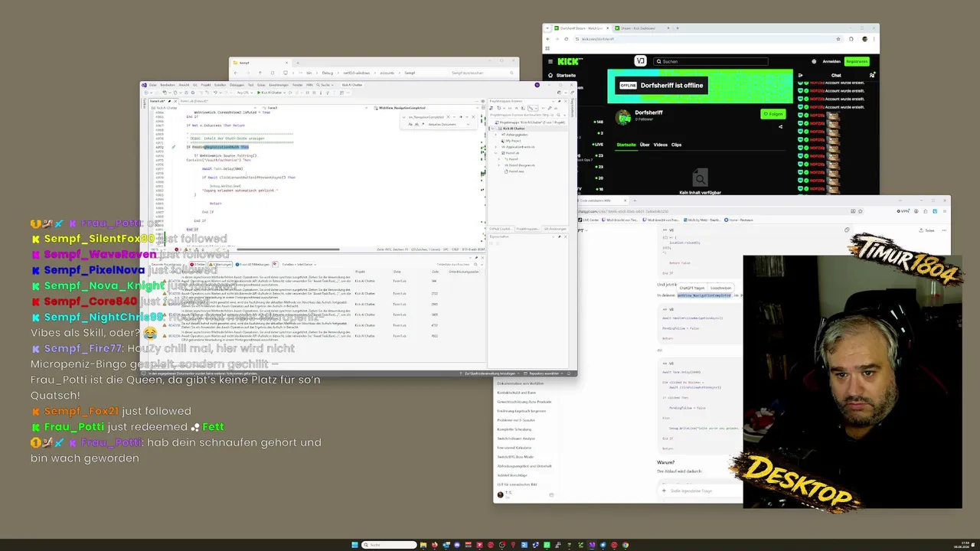Image resolution: width=980 pixels, height=551 pixels.
Task: Open the Bearbeiten menu in Visual Studio
Action: pos(168,85)
